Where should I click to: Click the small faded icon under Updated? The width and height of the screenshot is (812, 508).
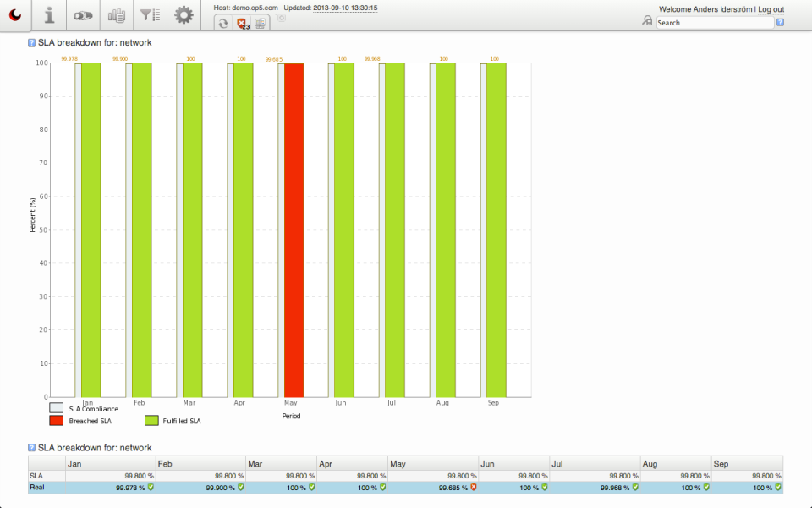281,18
